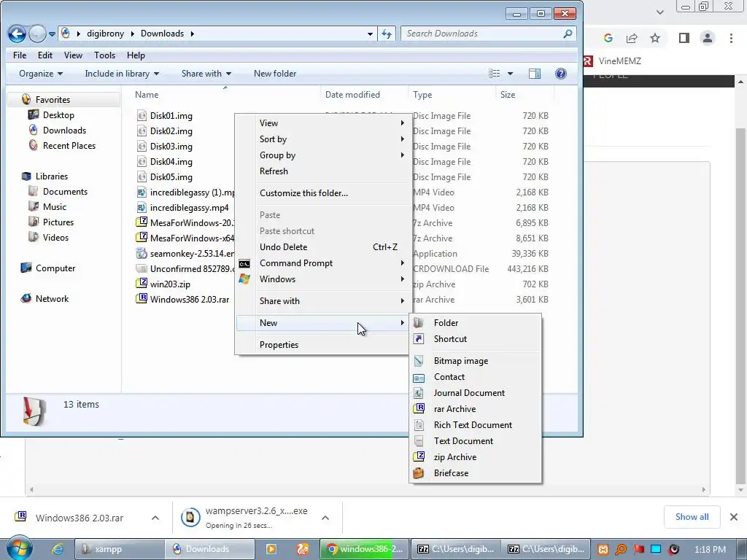The width and height of the screenshot is (747, 560).
Task: Open the blue Help question mark icon
Action: point(561,74)
